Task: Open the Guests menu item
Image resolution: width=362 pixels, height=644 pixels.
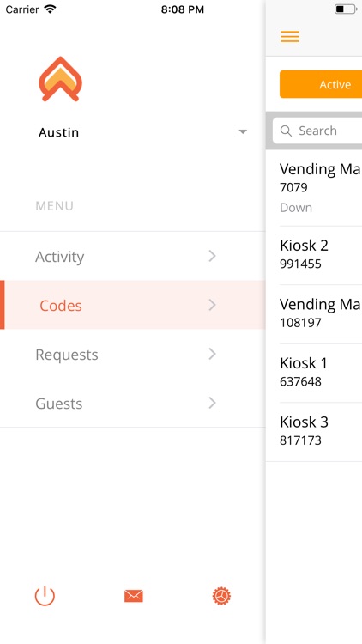Action: 133,403
